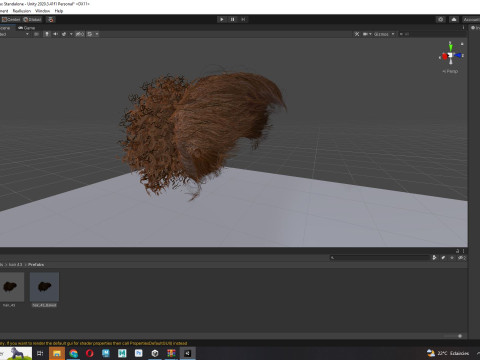Click the blue Z axis of the gizmo
This screenshot has height=360, width=480.
tap(458, 55)
